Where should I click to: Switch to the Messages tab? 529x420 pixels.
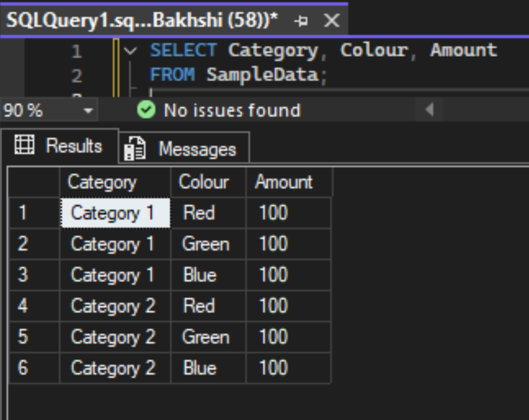184,149
